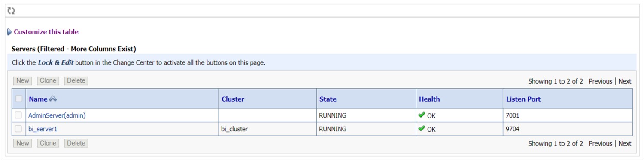
Task: Click the top Next pagination link
Action: pyautogui.click(x=625, y=81)
